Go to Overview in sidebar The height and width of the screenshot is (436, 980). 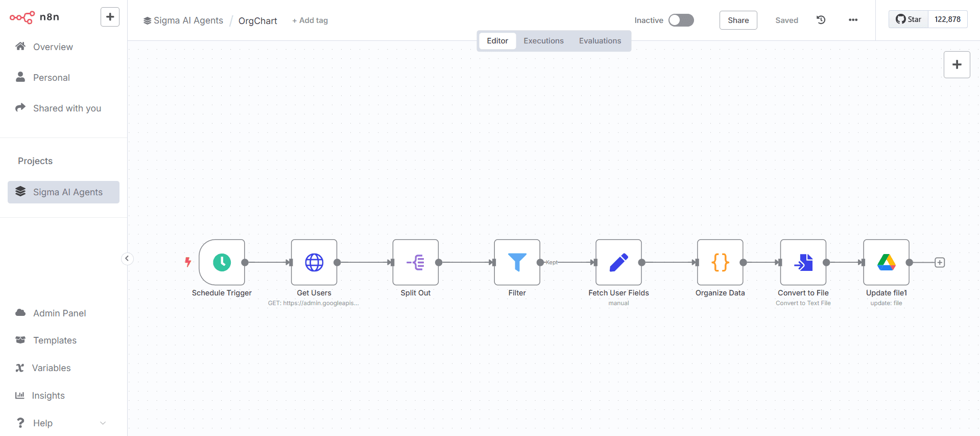pos(63,47)
